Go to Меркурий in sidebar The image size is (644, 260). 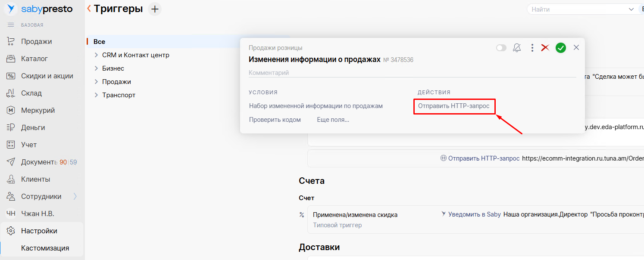(x=38, y=110)
